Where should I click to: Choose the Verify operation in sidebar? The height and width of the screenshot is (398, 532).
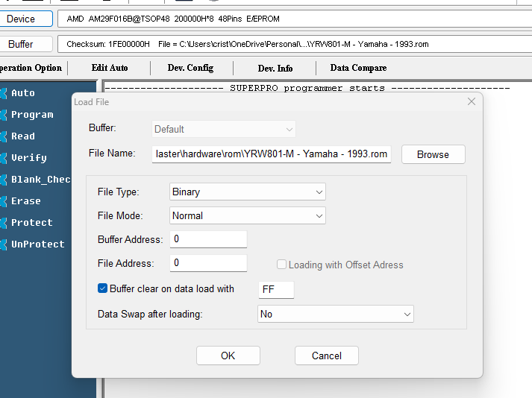tap(28, 158)
